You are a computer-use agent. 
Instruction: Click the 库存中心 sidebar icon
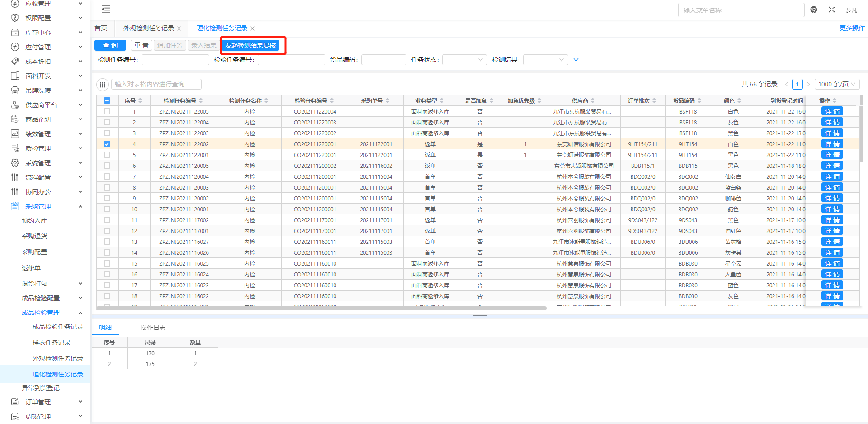click(15, 33)
